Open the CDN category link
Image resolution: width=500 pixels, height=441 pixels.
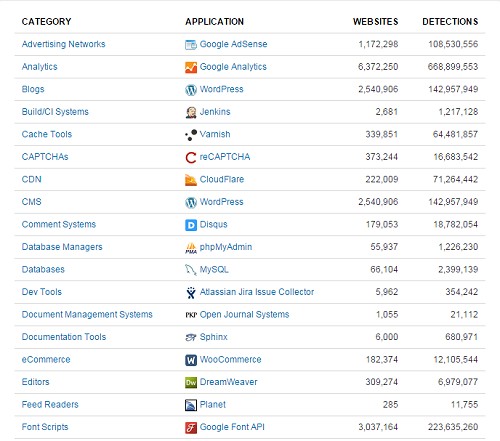click(x=31, y=179)
